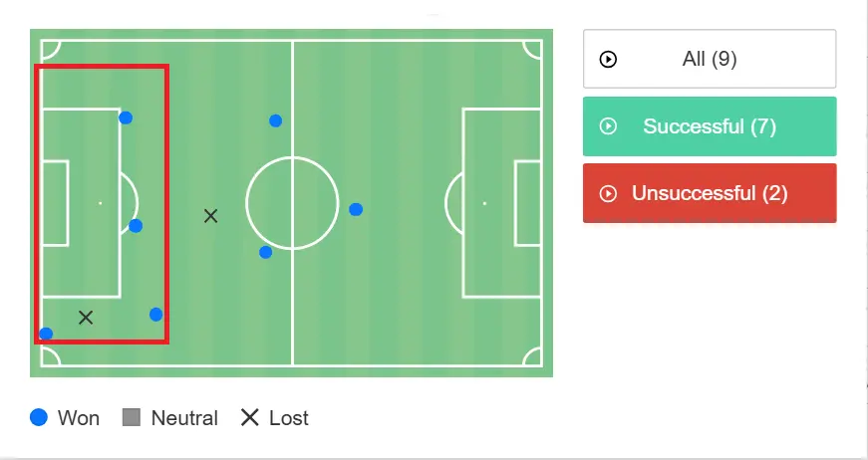This screenshot has width=868, height=460.
Task: Click the play icon beside Unsuccessful (2)
Action: click(x=608, y=194)
